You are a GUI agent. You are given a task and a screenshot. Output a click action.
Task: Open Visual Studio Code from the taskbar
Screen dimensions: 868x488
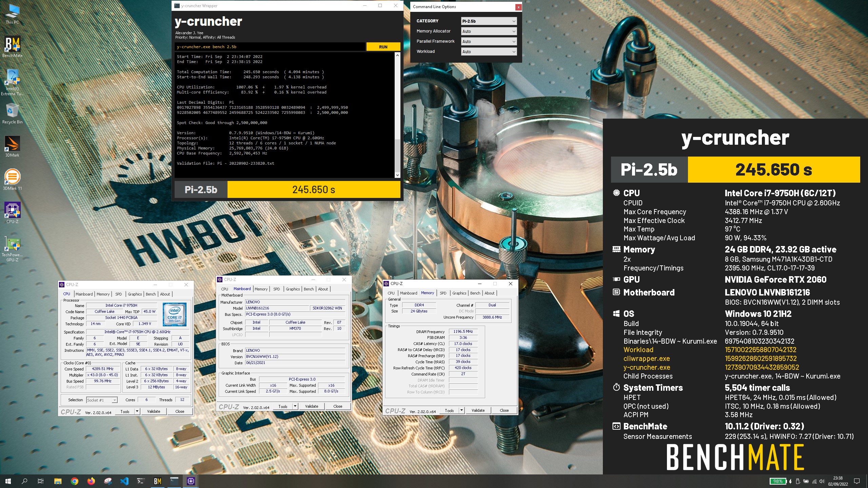pyautogui.click(x=124, y=481)
